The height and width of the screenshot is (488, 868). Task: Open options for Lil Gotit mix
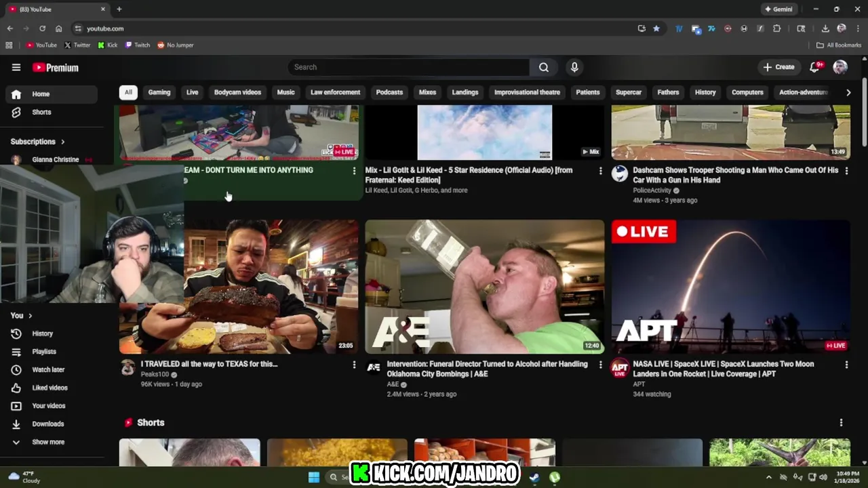tap(600, 171)
